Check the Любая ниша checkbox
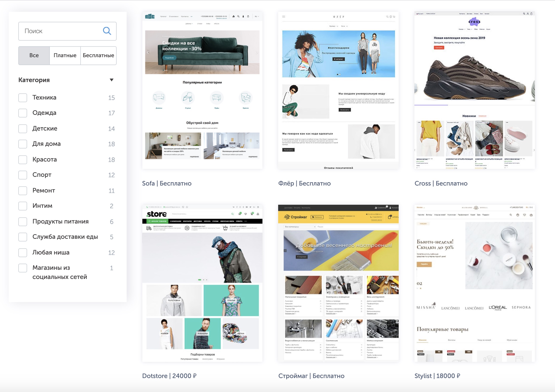Screen dimensions: 555x392 coord(23,253)
